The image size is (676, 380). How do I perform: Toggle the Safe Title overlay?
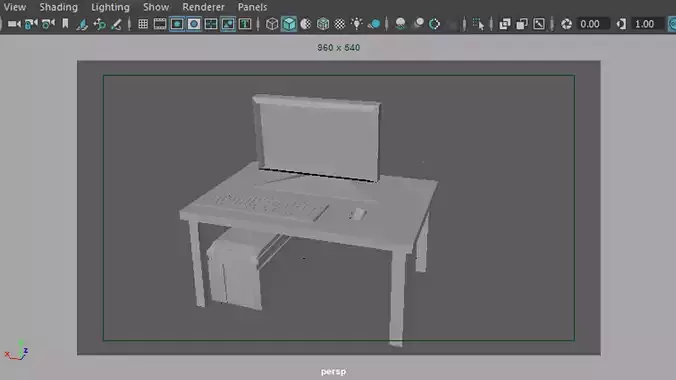click(245, 24)
